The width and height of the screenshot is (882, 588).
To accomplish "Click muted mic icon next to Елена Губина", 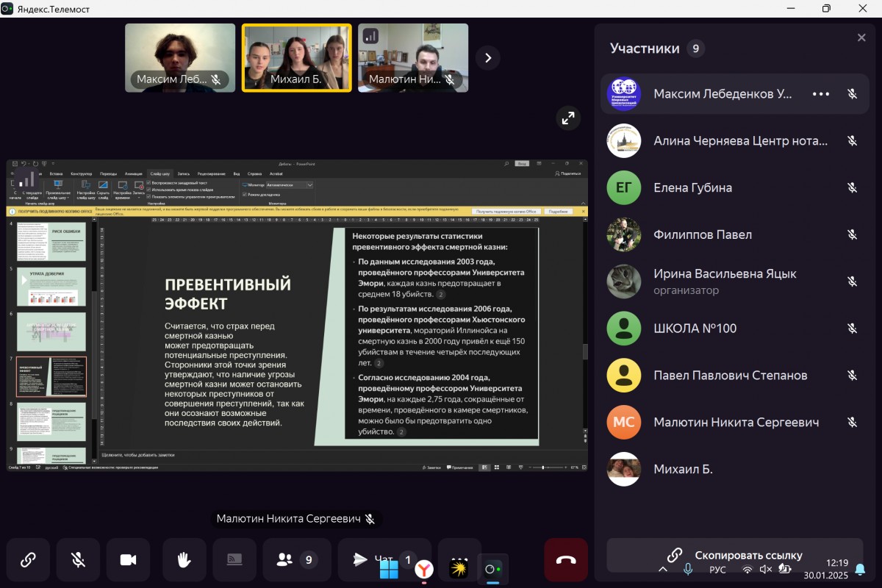I will [852, 187].
